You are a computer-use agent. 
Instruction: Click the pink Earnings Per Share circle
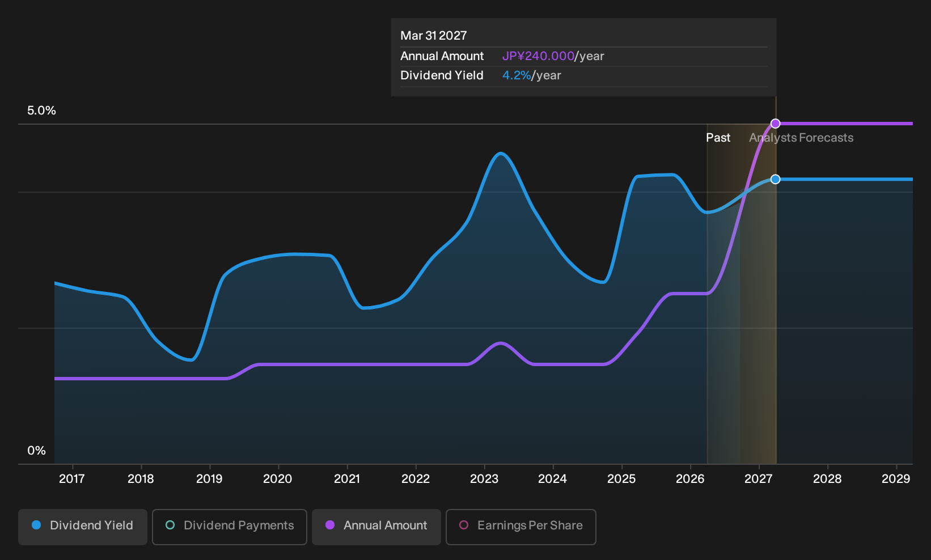(x=464, y=525)
